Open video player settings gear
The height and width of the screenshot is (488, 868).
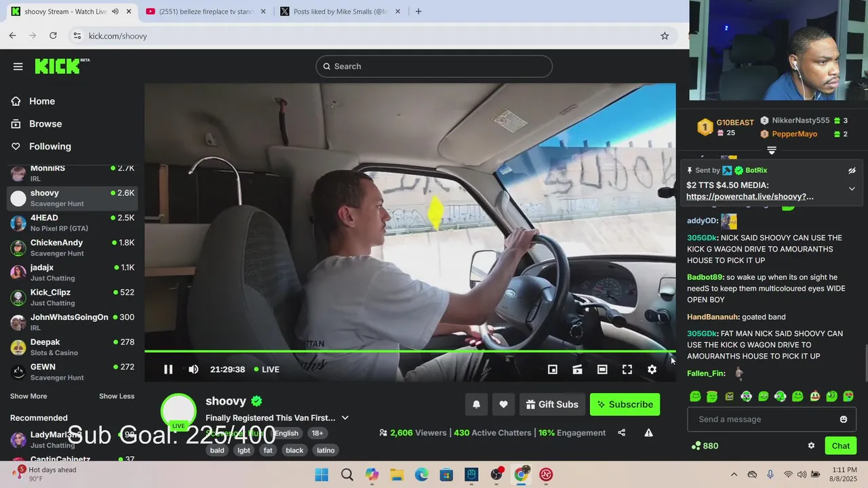pos(652,369)
